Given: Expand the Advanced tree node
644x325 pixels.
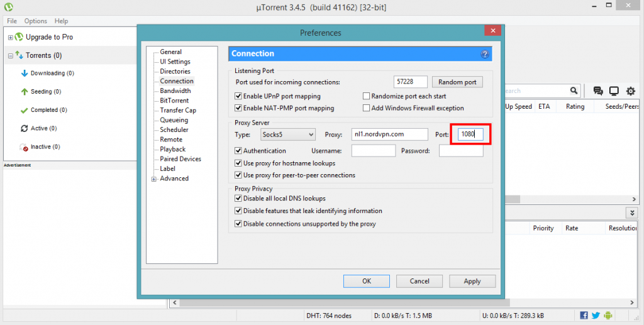Looking at the screenshot, I should [154, 179].
